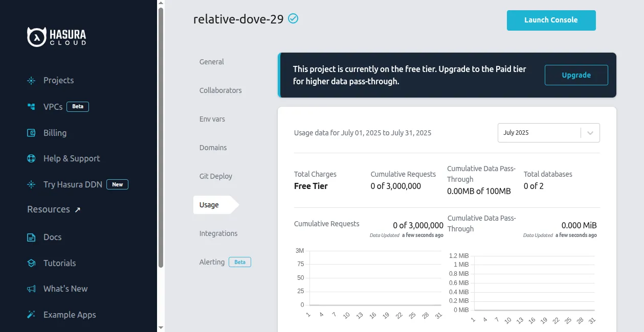The image size is (644, 332).
Task: Click the sidebar scrollbar down arrow
Action: (161, 327)
